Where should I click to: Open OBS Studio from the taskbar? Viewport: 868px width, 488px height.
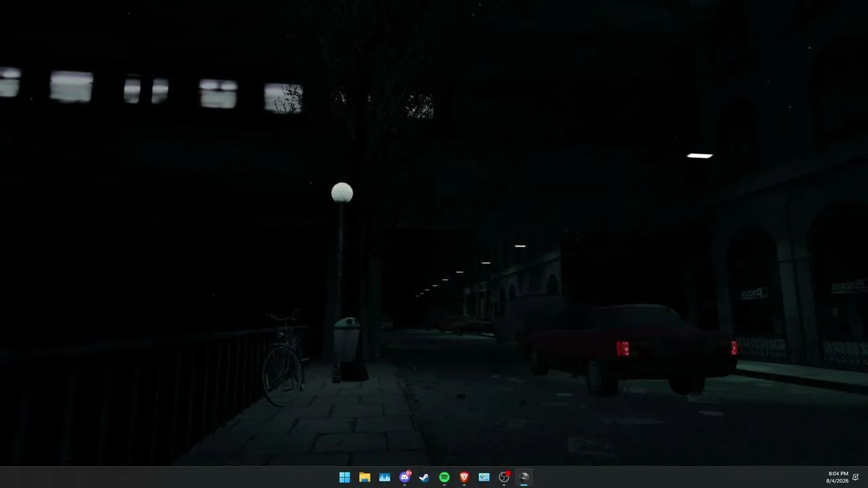(x=504, y=477)
